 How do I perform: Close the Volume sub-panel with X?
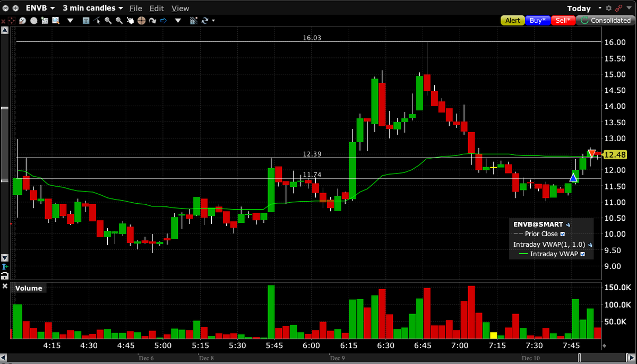5,286
